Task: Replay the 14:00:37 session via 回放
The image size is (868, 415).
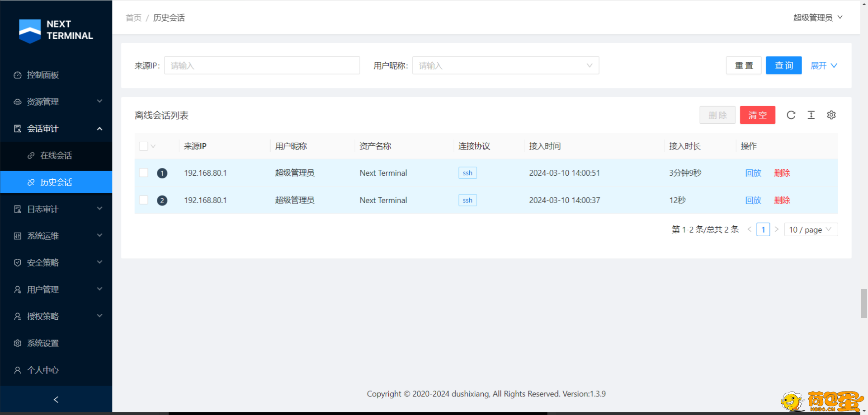Action: [753, 200]
